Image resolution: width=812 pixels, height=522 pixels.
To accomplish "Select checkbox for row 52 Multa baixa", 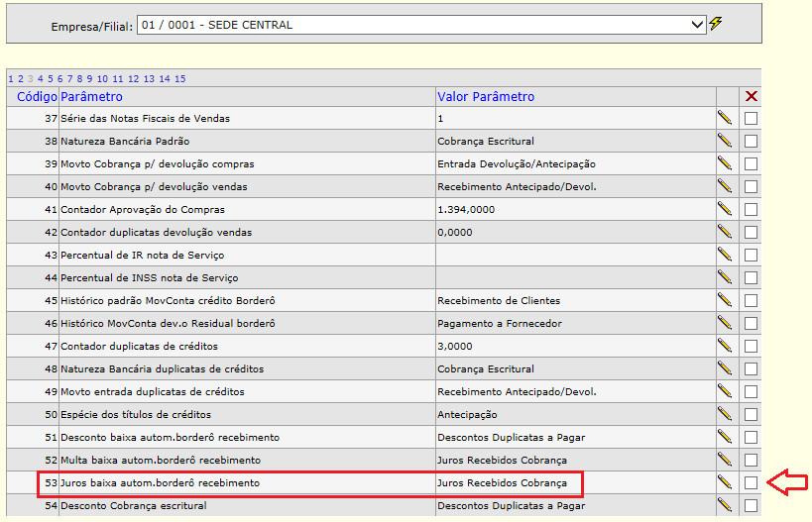I will coord(751,460).
